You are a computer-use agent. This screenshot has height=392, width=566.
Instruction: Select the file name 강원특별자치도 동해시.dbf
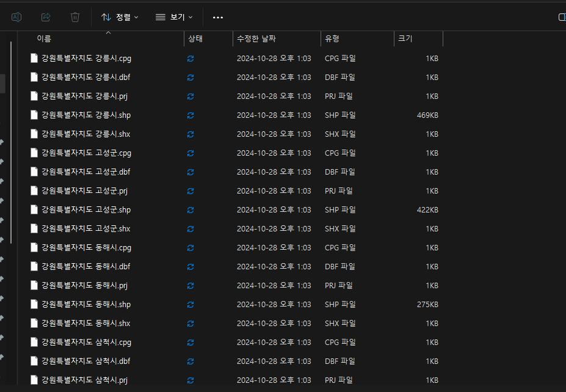(86, 266)
